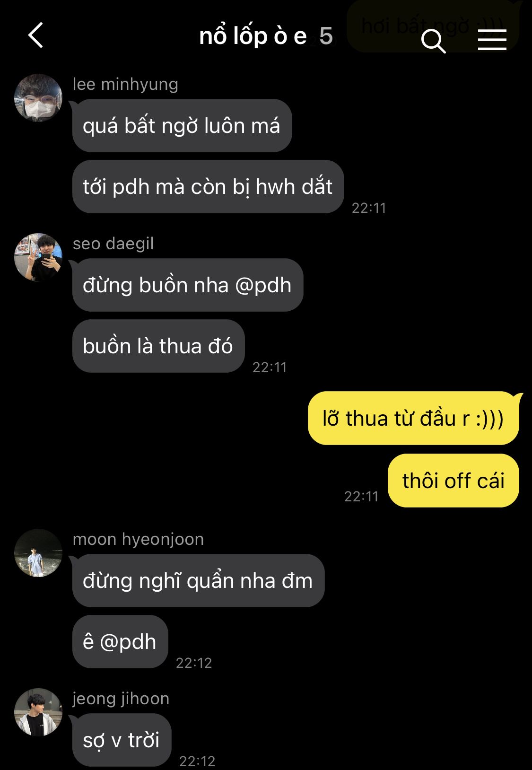Viewport: 532px width, 770px height.
Task: Click the sender name "moon hyeonjoon"
Action: (138, 540)
